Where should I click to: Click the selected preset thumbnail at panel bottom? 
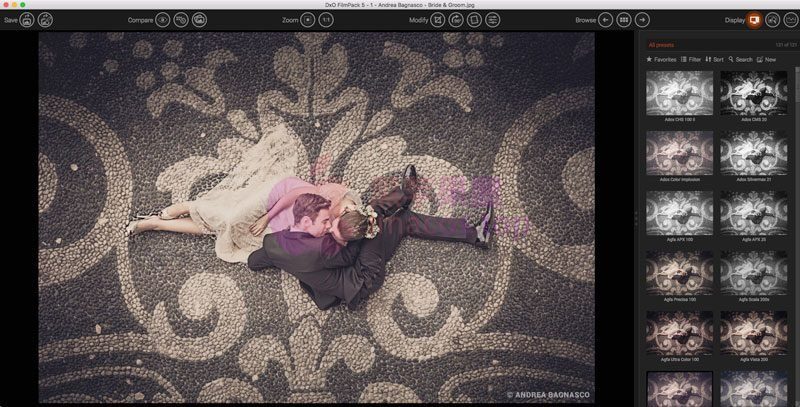(x=680, y=389)
